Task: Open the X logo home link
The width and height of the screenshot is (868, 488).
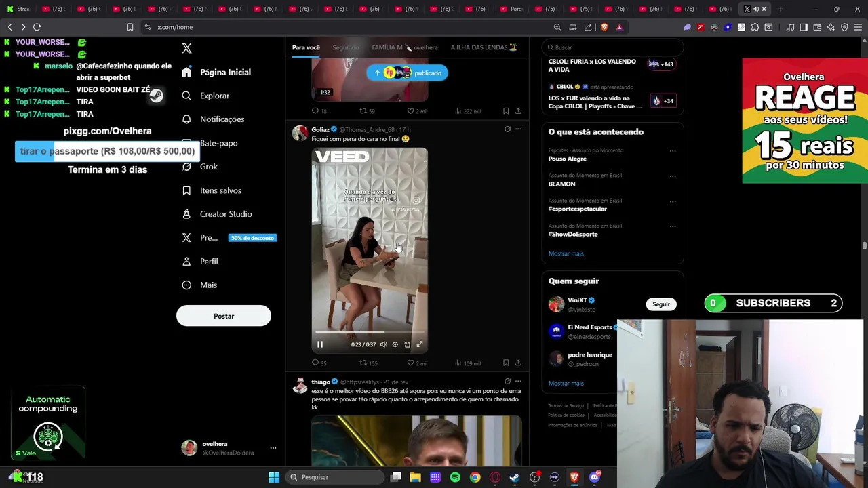Action: click(x=186, y=48)
